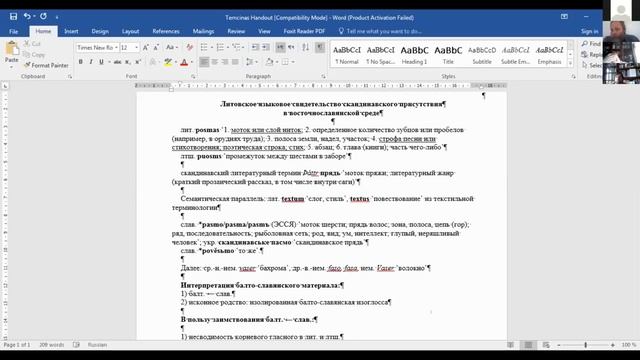Set the right-to-left text direction
The image size is (640, 360).
tap(291, 47)
